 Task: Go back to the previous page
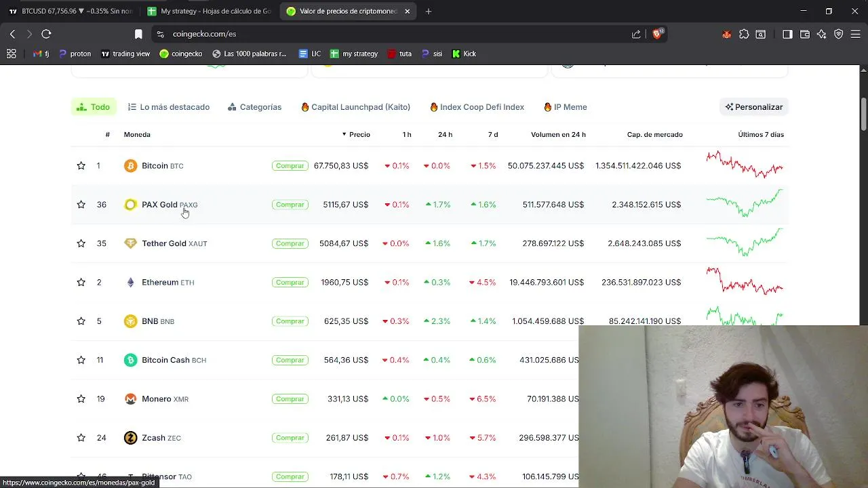click(12, 34)
